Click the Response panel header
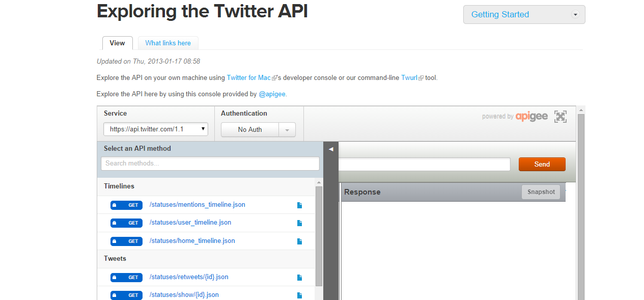 pos(453,192)
